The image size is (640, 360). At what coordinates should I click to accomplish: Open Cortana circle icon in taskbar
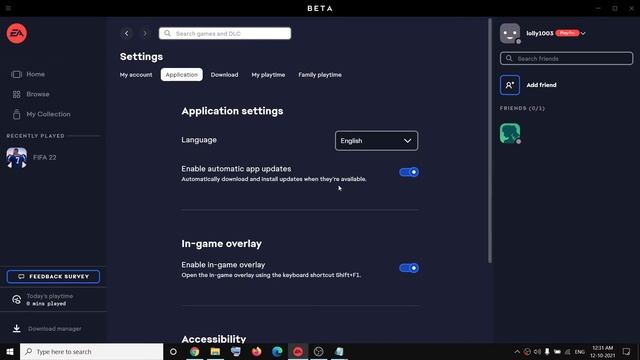pyautogui.click(x=173, y=351)
